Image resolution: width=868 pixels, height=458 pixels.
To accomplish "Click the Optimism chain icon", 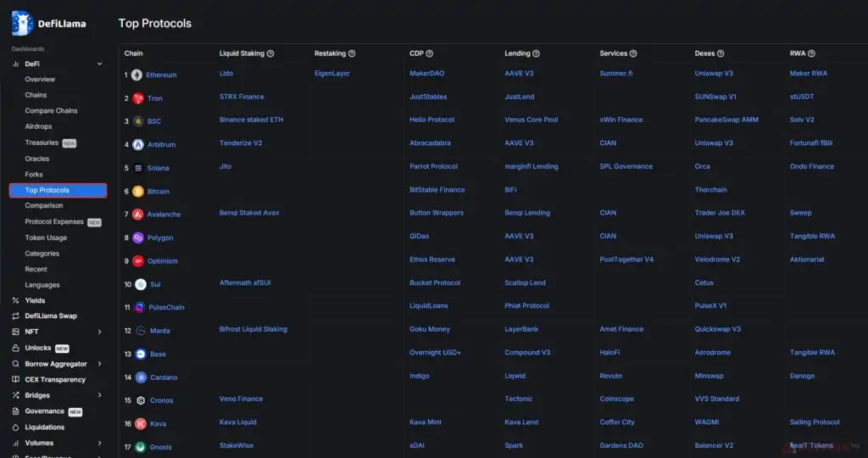I will point(138,261).
